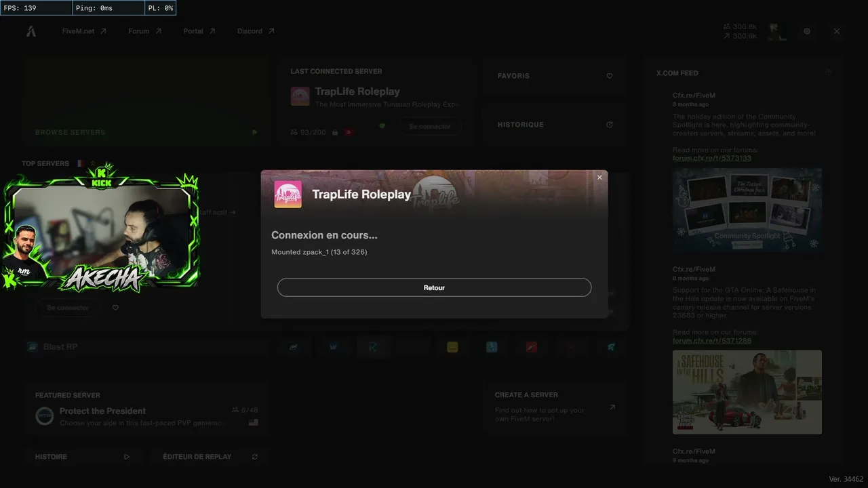
Task: Open the user avatar in the top bar
Action: coord(777,31)
